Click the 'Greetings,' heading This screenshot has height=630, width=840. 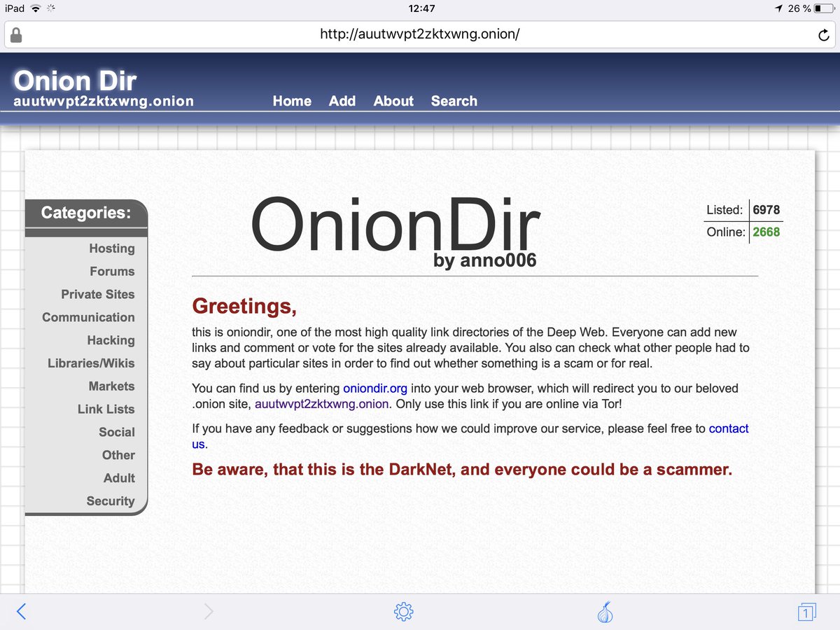[x=244, y=307]
